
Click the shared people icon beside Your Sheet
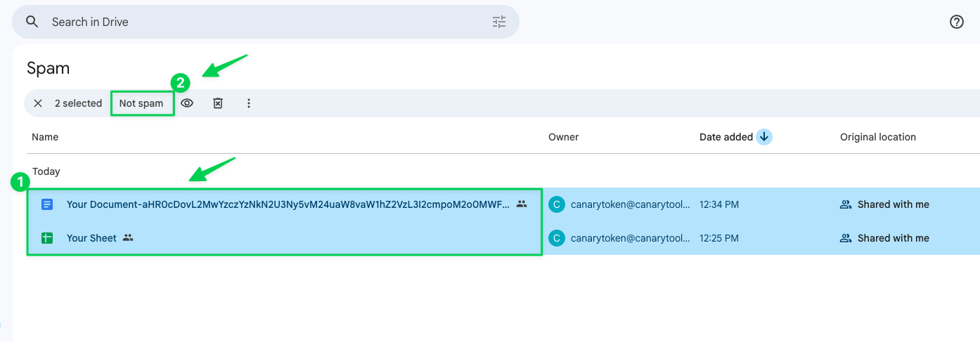click(x=128, y=238)
